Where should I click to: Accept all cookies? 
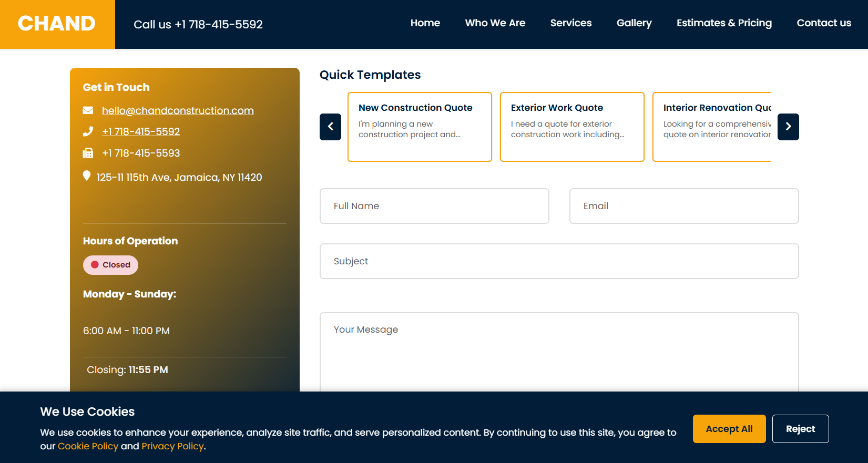click(x=729, y=429)
